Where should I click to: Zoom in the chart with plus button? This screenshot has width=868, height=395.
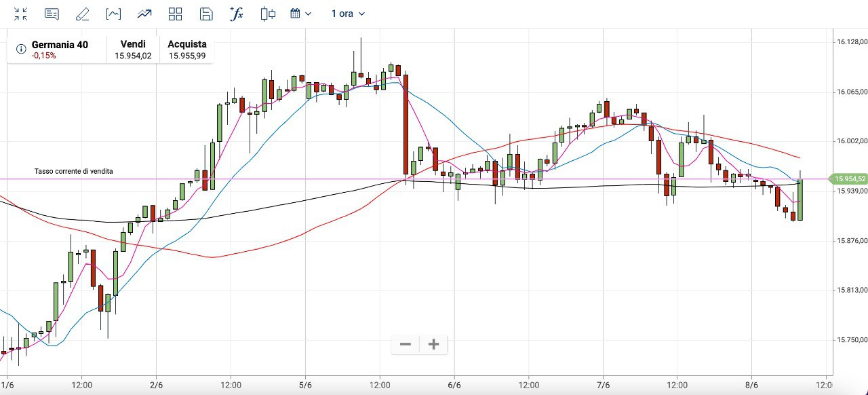coord(434,345)
